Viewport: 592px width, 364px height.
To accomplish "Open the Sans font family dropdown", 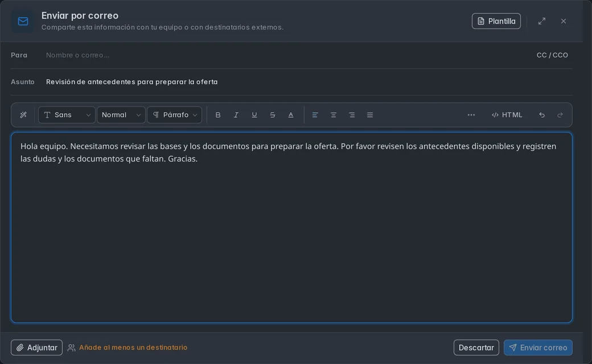I will [x=67, y=115].
